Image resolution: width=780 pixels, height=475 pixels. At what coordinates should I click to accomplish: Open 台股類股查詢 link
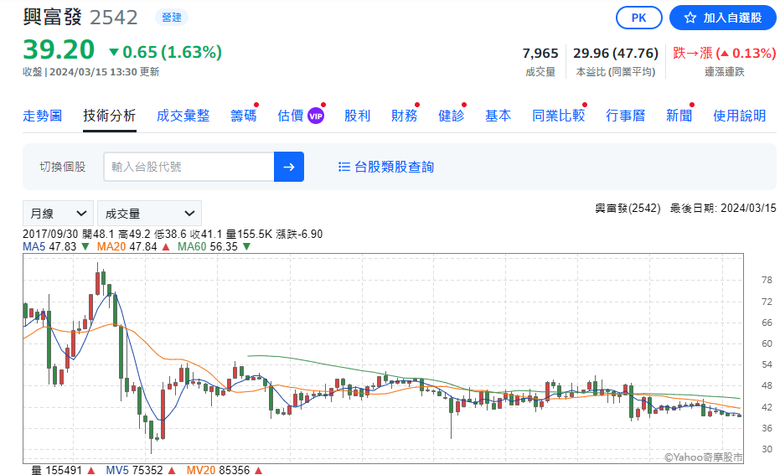click(x=394, y=167)
